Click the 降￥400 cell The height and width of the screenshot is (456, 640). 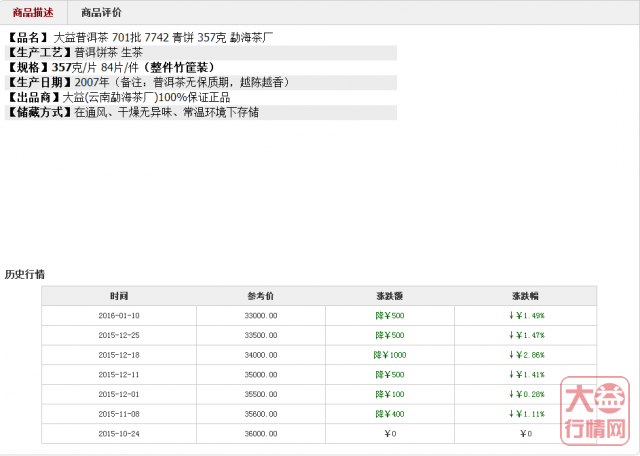(390, 414)
